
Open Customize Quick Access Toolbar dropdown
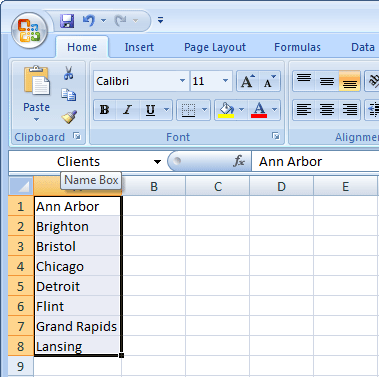[160, 20]
